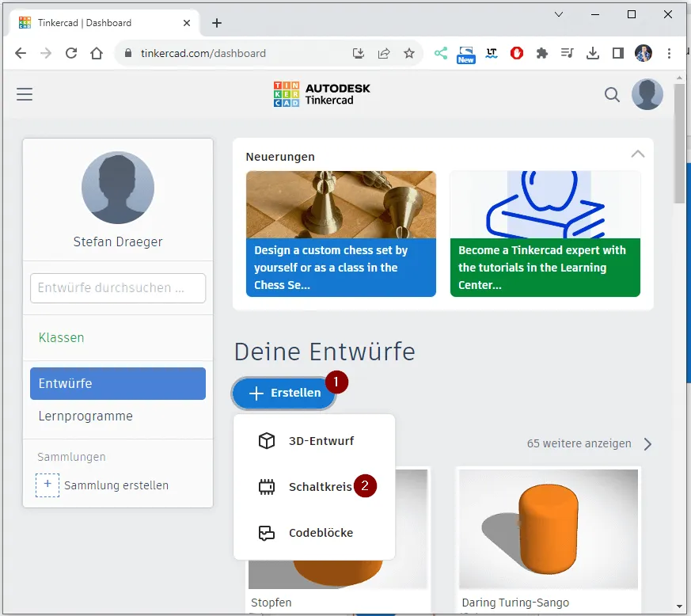Bookmark this page with the star icon
Image resolution: width=691 pixels, height=616 pixels.
click(x=409, y=54)
